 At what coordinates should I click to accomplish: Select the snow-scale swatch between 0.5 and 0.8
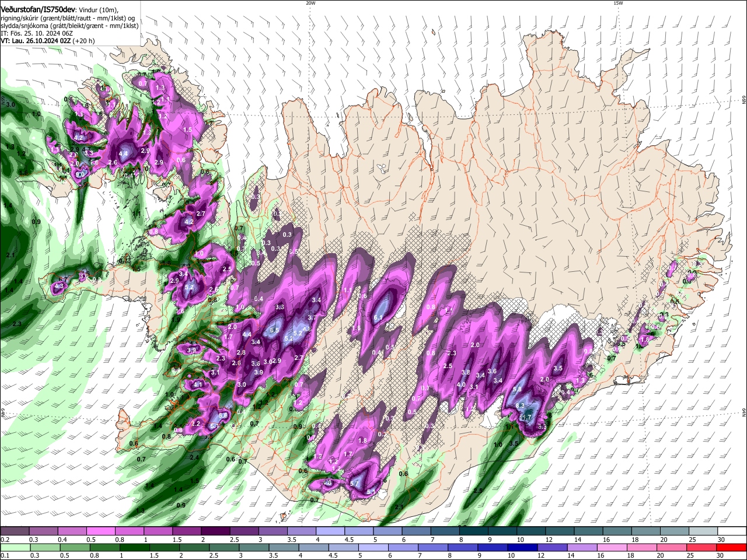100,531
